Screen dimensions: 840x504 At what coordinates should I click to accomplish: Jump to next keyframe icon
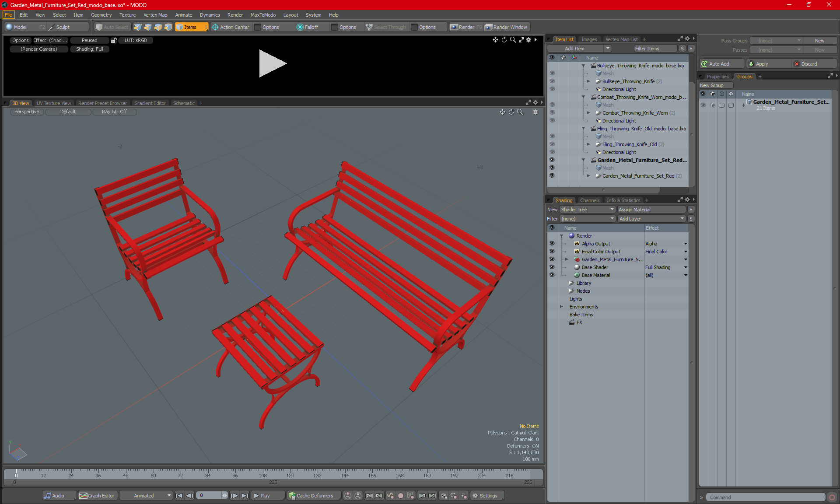[422, 496]
